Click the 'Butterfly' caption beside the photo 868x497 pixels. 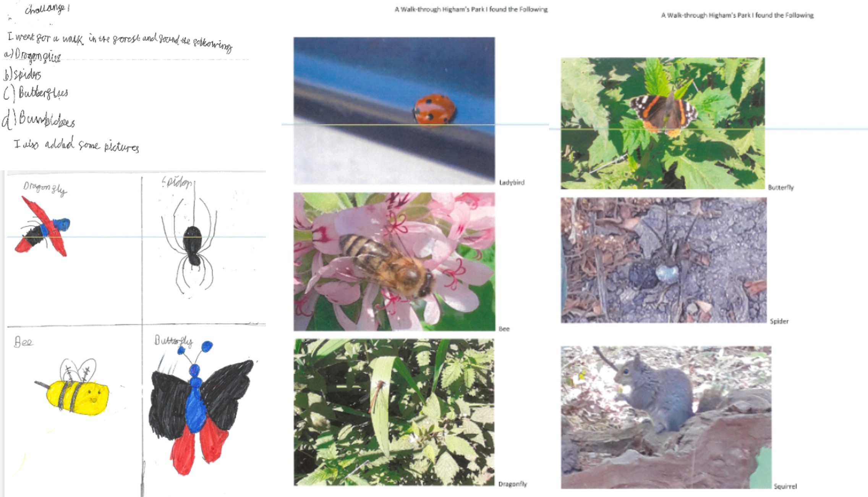pyautogui.click(x=781, y=188)
